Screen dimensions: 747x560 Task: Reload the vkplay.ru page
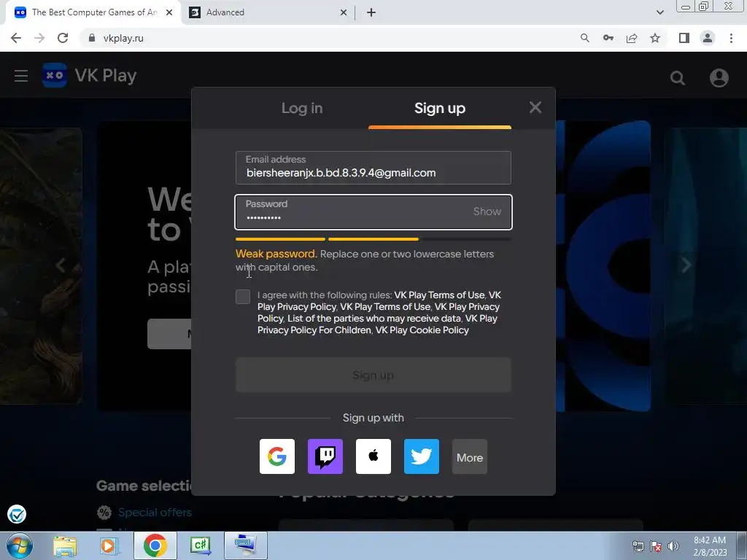click(x=63, y=38)
